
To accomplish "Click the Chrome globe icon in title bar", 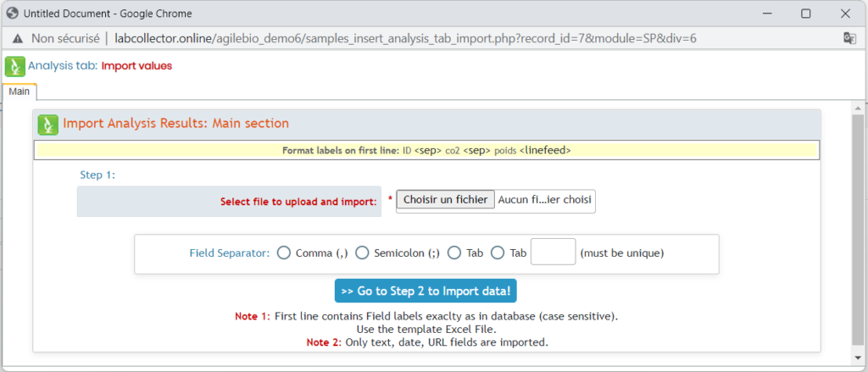I will (x=13, y=13).
